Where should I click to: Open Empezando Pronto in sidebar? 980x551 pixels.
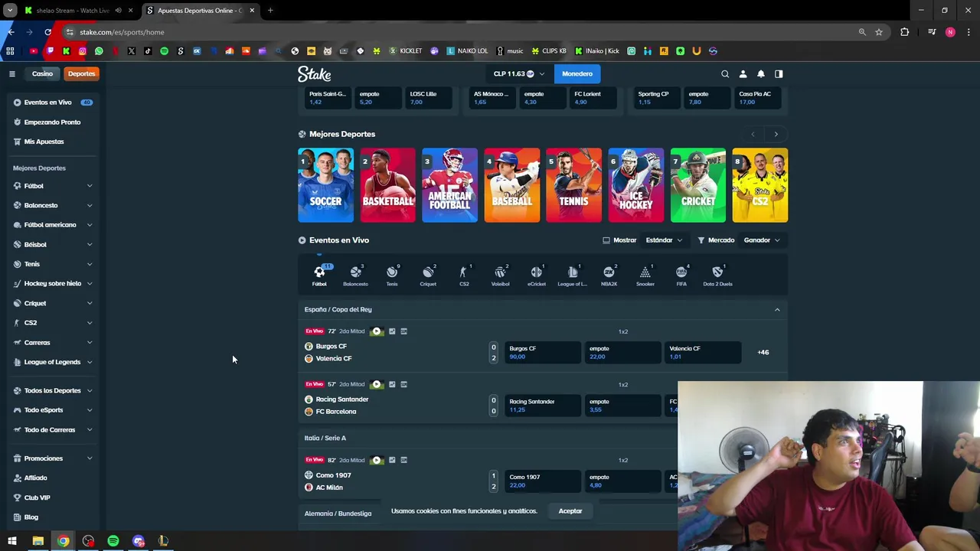[x=52, y=122]
